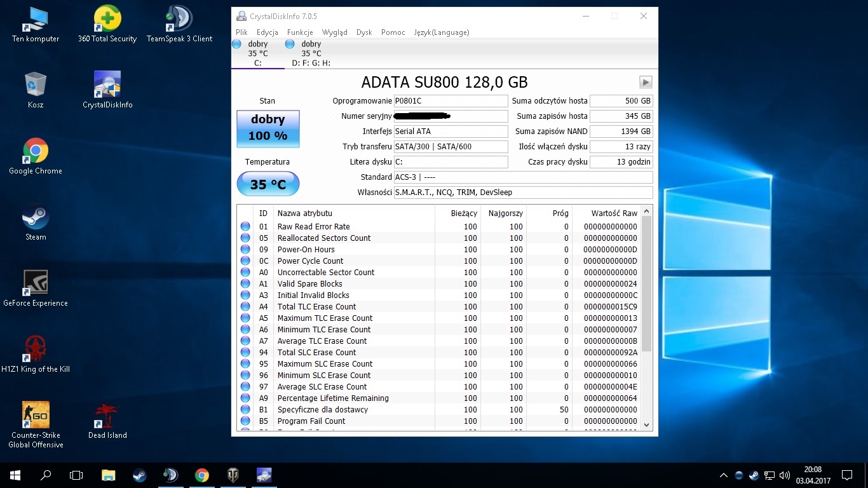Select Total TLC Erase Count row

439,307
